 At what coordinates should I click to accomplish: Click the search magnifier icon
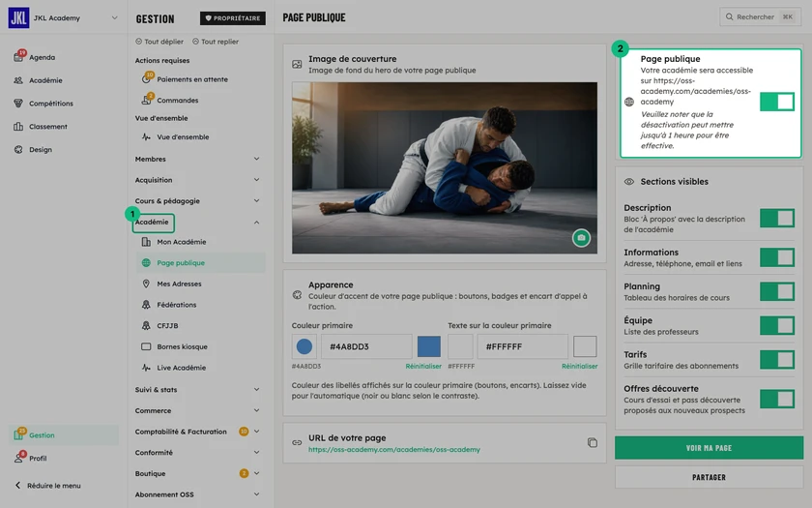pos(729,17)
